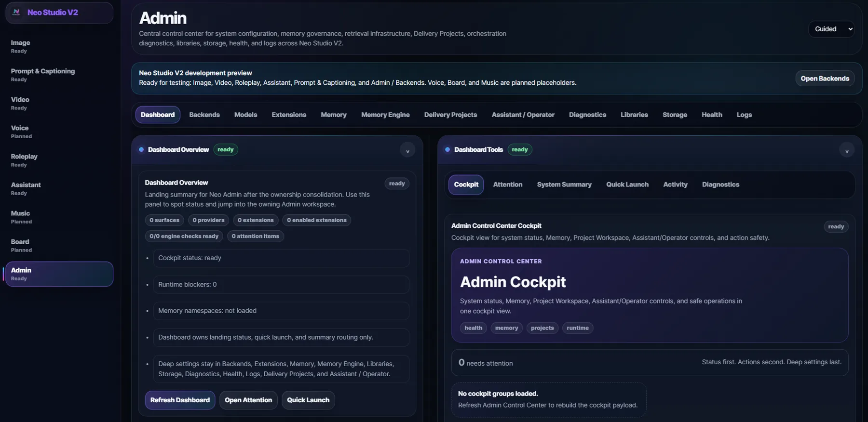Switch to the Libraries tab

[x=634, y=115]
